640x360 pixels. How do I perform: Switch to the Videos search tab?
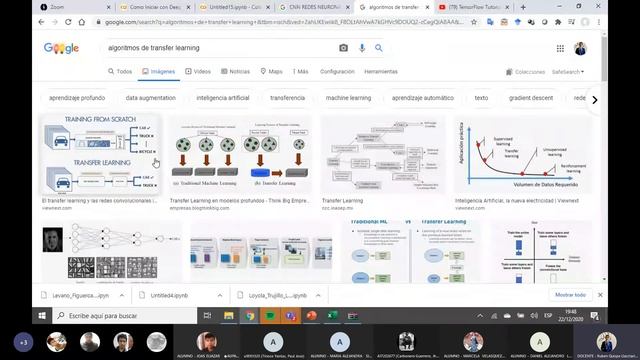pyautogui.click(x=198, y=71)
